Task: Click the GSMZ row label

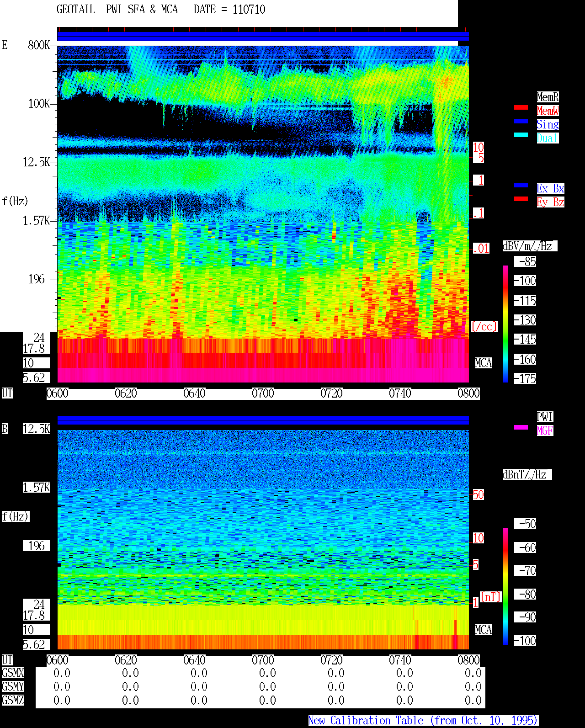Action: point(13,700)
